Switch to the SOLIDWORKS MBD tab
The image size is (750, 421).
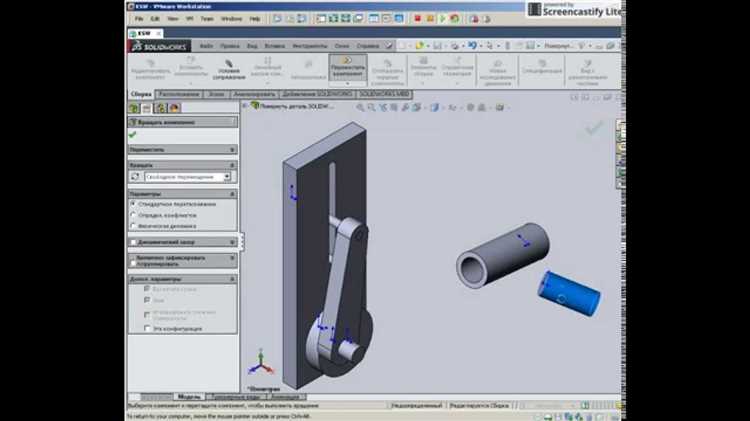pos(384,94)
